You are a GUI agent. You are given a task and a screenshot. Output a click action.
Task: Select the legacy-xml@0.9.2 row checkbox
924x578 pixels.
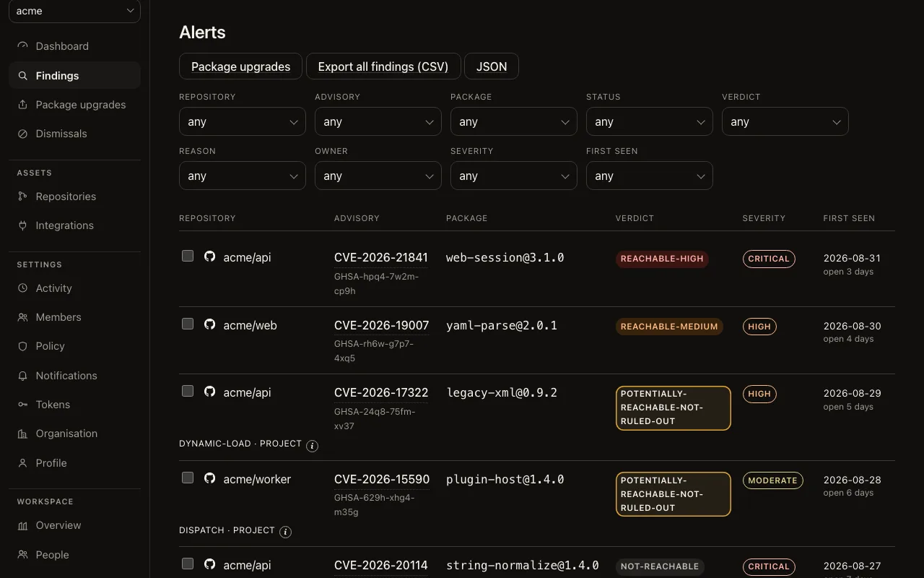click(x=188, y=391)
